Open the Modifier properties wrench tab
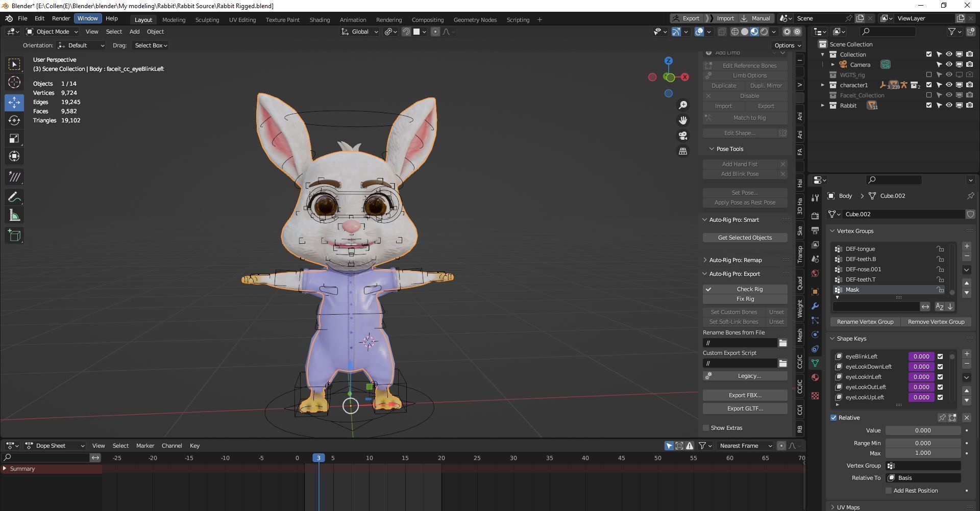 coord(815,306)
